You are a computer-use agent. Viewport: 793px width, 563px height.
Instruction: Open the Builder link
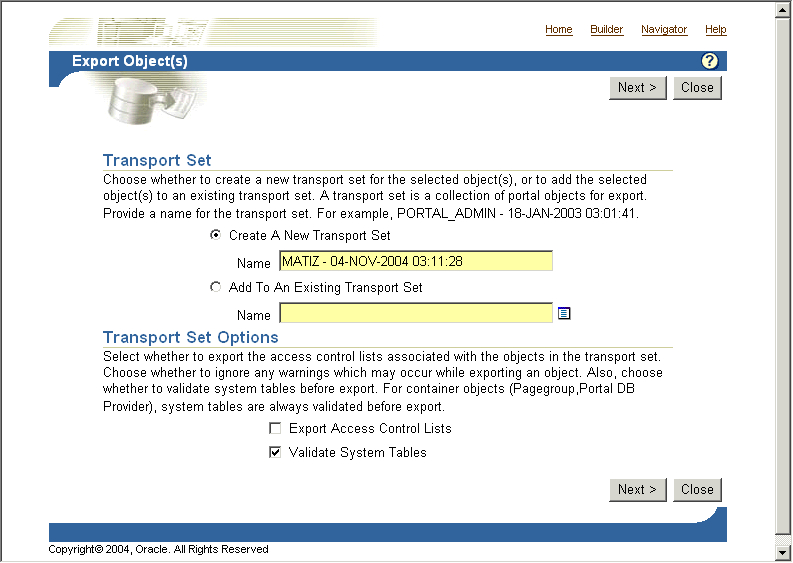(606, 29)
